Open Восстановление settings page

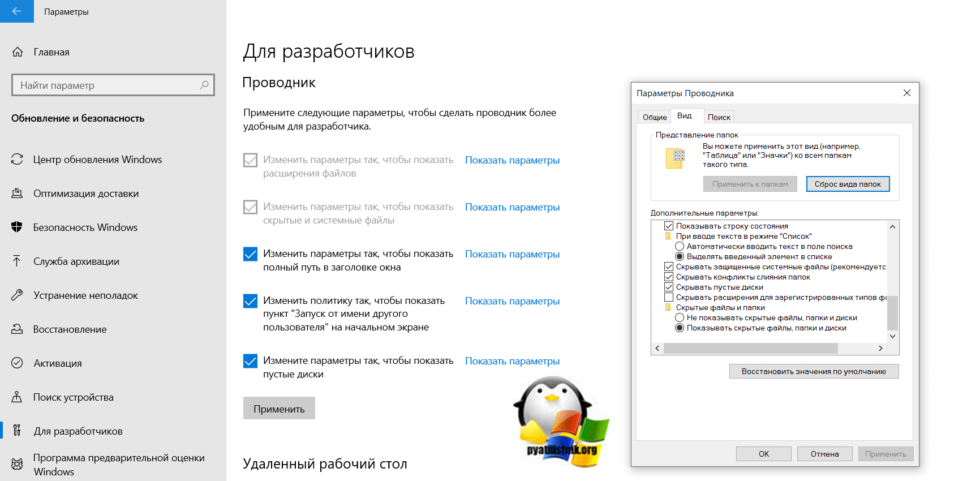tap(70, 329)
